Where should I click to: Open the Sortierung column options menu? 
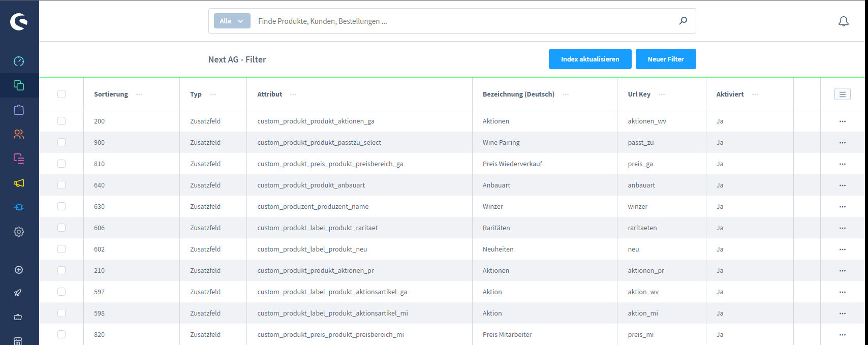point(139,95)
